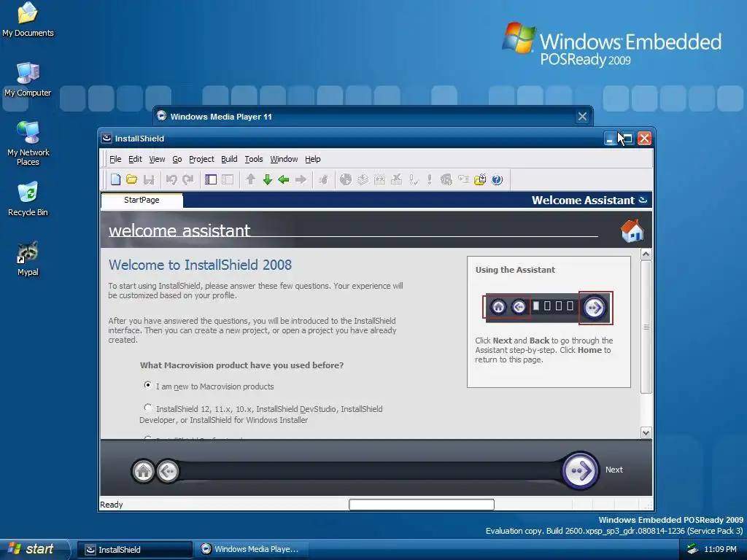Image resolution: width=747 pixels, height=560 pixels.
Task: Toggle the view list pane icon
Action: click(x=211, y=179)
